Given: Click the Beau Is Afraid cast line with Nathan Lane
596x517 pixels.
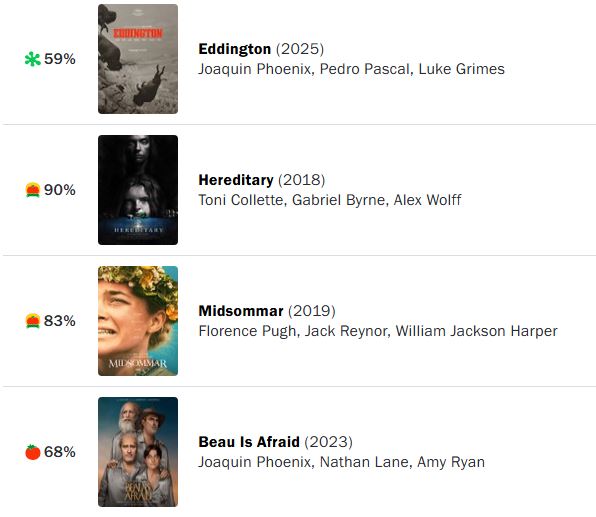Looking at the screenshot, I should (x=342, y=462).
